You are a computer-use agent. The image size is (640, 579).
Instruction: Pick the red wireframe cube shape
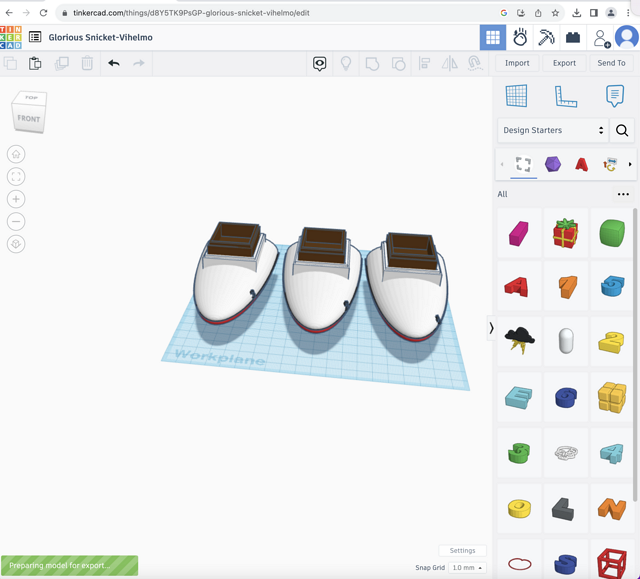pyautogui.click(x=612, y=563)
